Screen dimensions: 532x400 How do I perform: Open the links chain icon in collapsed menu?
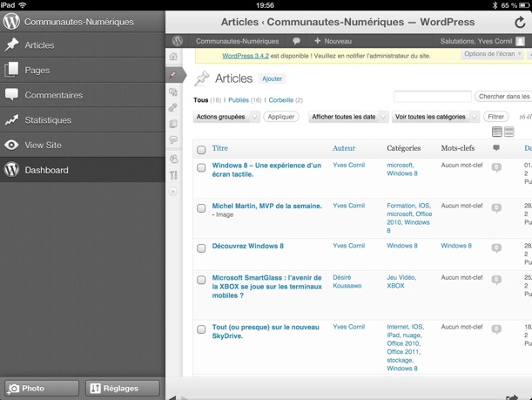(x=173, y=108)
